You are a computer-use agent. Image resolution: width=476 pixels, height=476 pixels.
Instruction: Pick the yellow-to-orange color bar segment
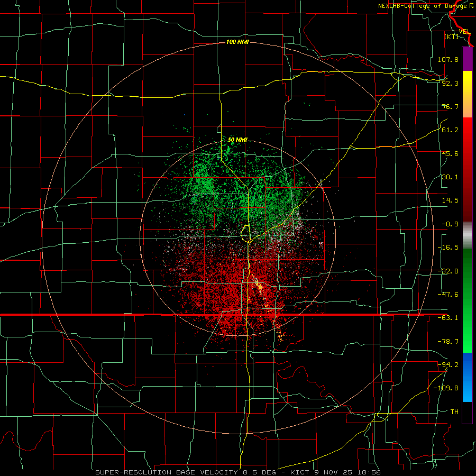(x=467, y=94)
